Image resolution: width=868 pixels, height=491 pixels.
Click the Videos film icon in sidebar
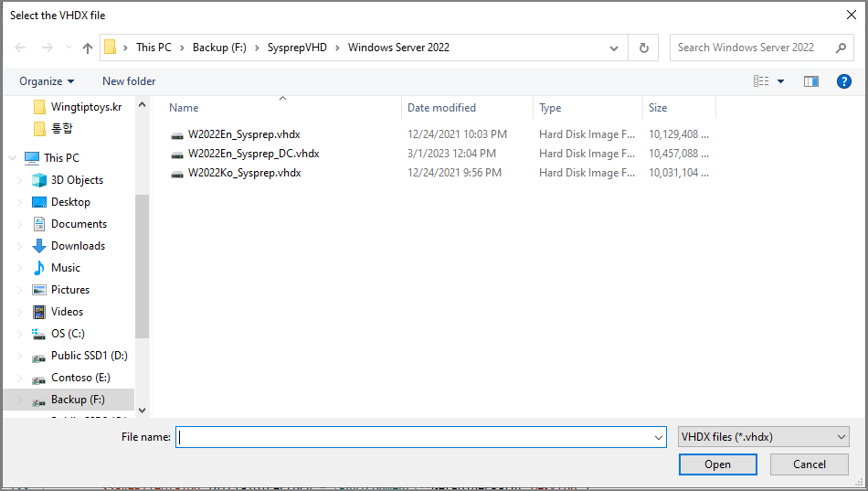[38, 312]
